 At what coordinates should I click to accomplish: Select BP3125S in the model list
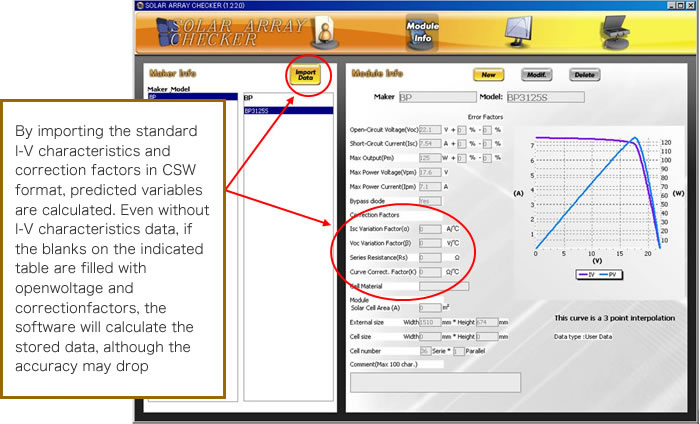[262, 111]
